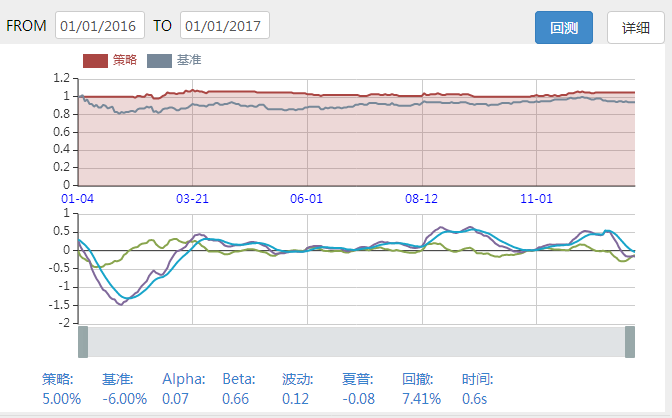Image resolution: width=672 pixels, height=418 pixels.
Task: Open details with 详细 button
Action: click(x=636, y=27)
